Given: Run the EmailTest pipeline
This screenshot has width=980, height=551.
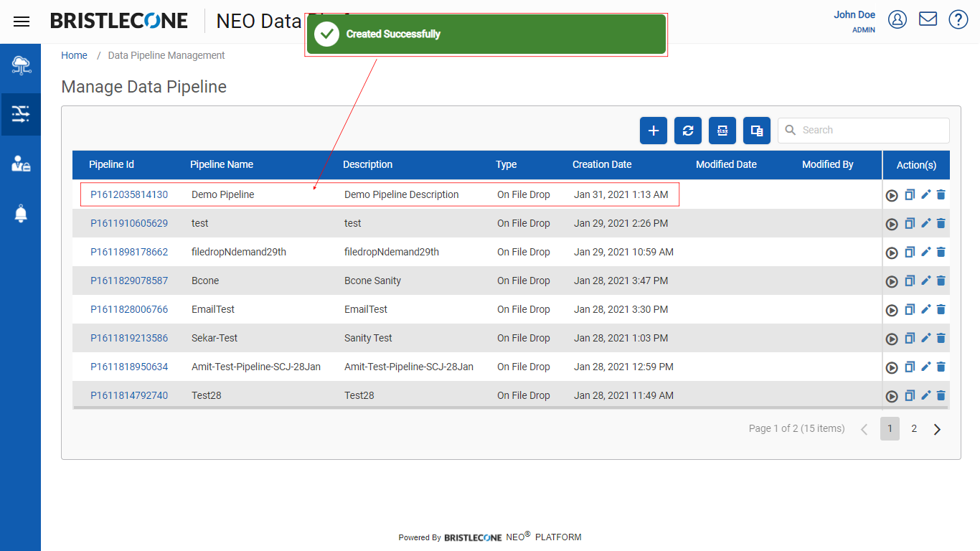Looking at the screenshot, I should (892, 310).
